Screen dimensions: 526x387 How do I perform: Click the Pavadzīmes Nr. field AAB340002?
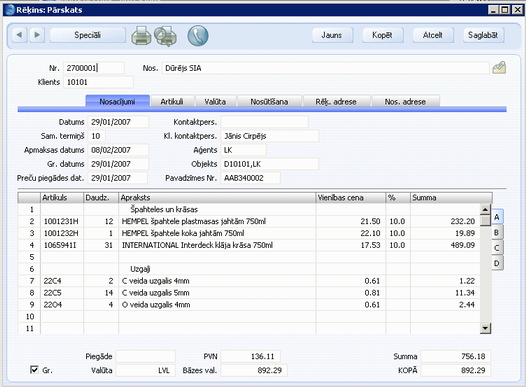[250, 178]
